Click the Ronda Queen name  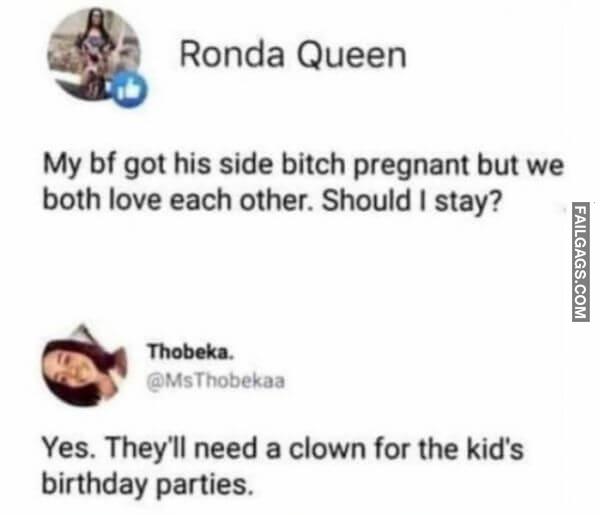[x=293, y=55]
